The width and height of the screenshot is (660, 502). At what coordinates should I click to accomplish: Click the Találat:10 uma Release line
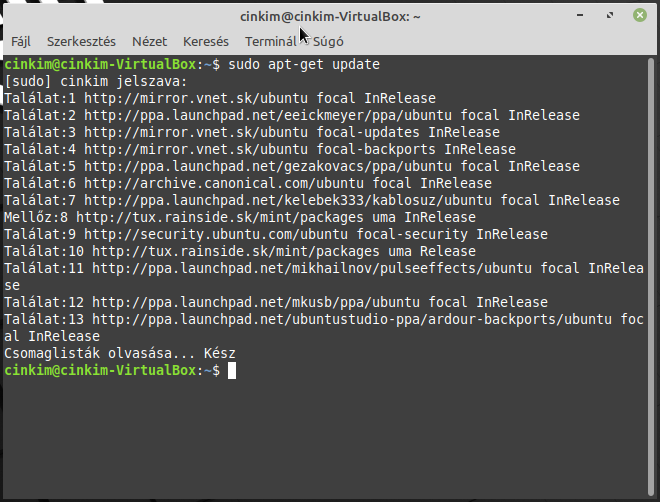240,251
